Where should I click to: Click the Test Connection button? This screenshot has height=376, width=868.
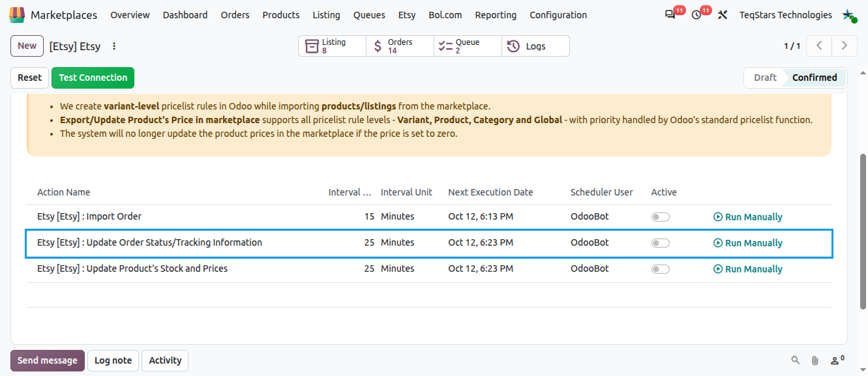[93, 78]
